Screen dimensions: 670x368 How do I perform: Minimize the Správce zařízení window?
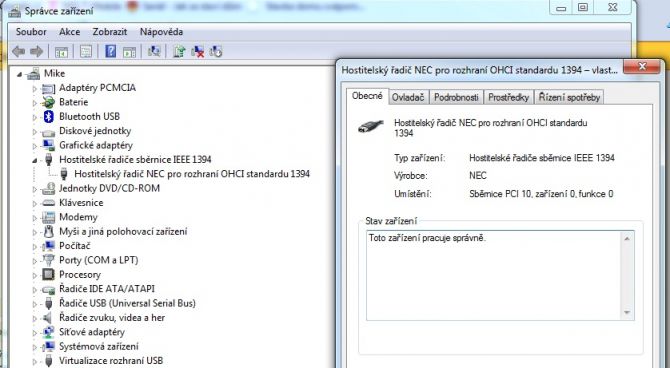click(x=561, y=8)
